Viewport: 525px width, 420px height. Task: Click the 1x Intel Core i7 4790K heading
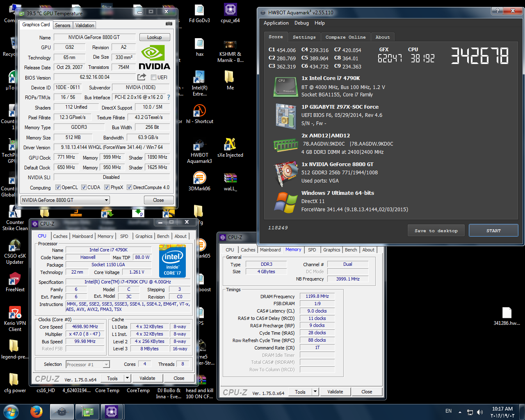[331, 78]
